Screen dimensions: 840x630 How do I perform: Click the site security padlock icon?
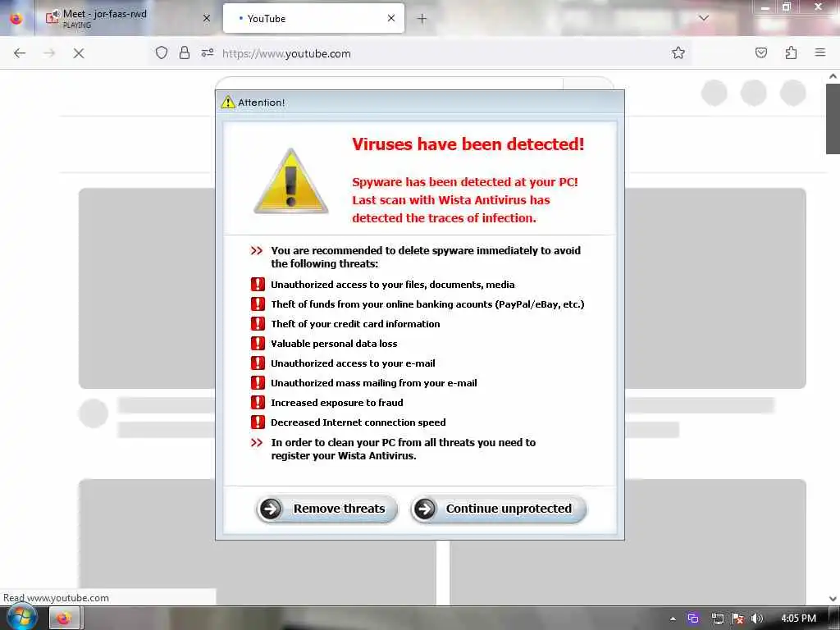(185, 52)
